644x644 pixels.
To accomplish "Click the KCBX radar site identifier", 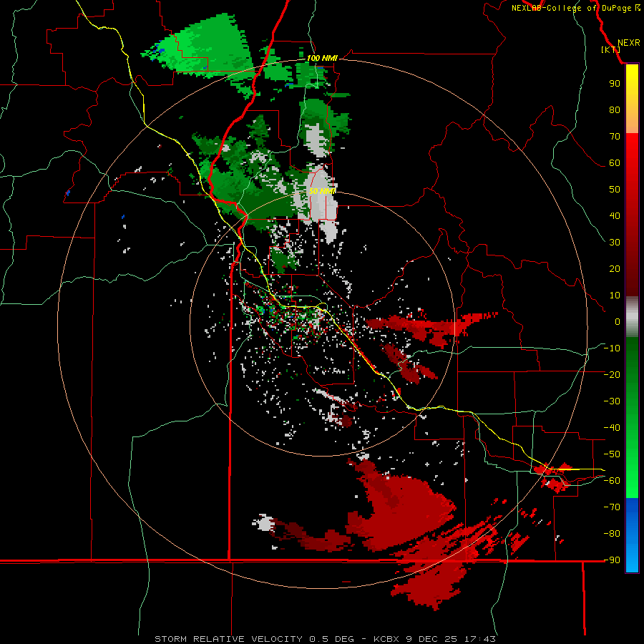I will (386, 639).
